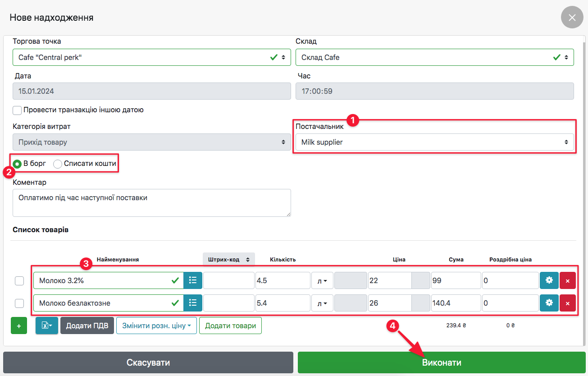Expand the Торгова точка dropdown
The image size is (588, 376).
point(151,58)
